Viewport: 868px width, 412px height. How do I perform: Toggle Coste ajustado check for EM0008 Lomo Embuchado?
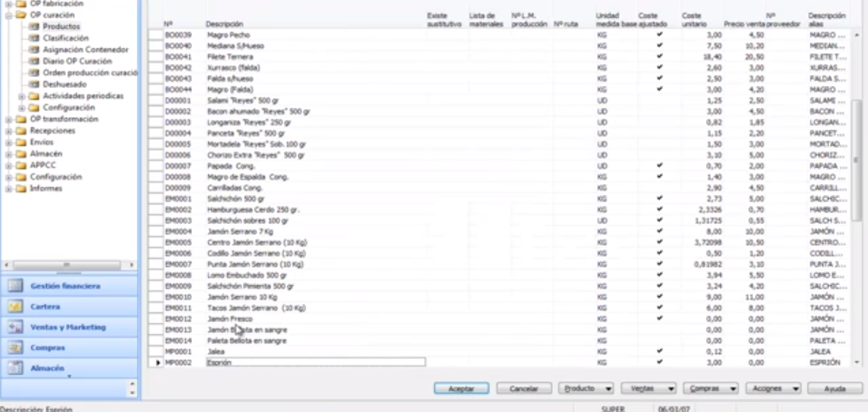(x=659, y=275)
